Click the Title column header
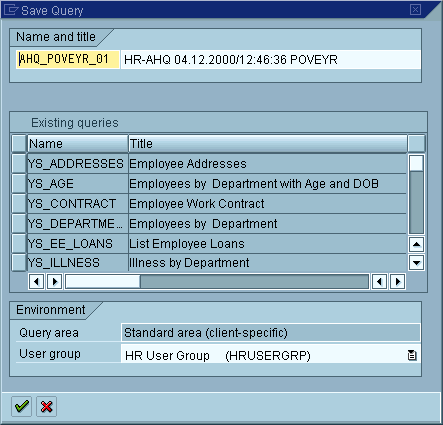This screenshot has width=443, height=425. point(268,144)
